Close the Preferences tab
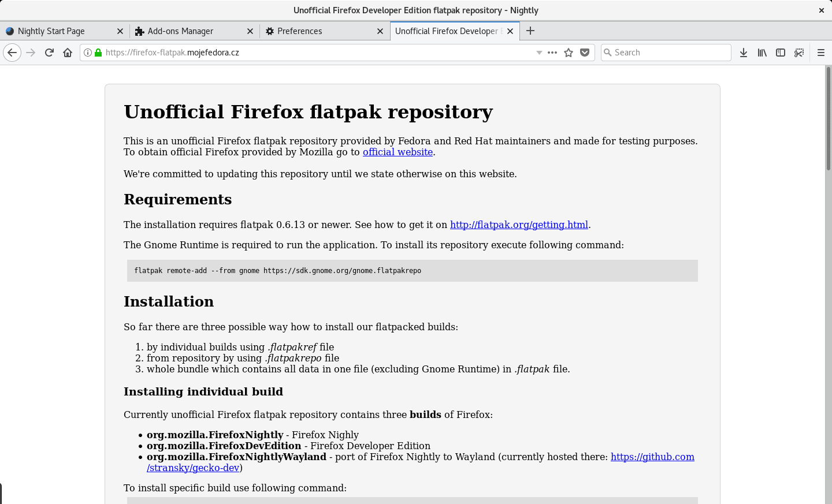This screenshot has height=504, width=832. [x=380, y=31]
